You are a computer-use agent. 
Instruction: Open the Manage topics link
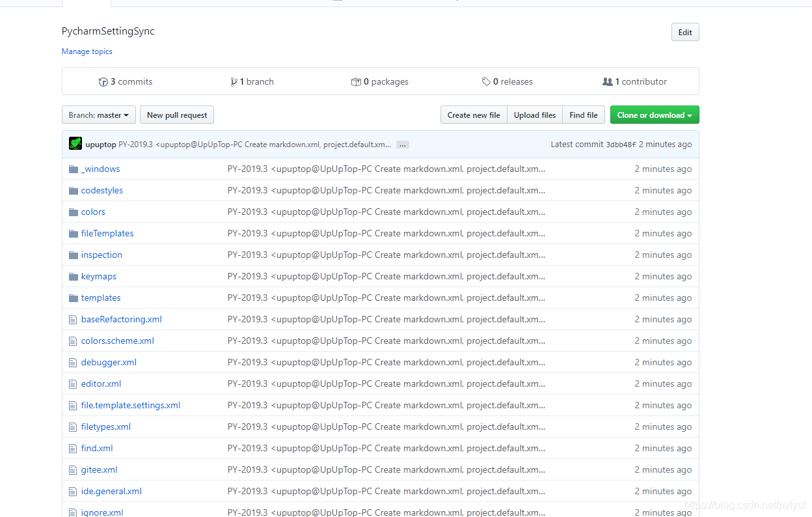click(x=87, y=51)
